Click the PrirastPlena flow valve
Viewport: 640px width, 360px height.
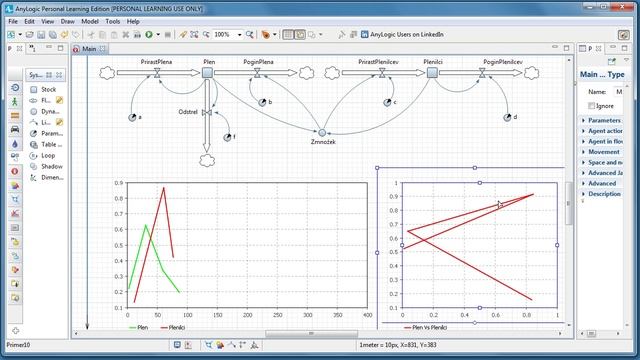[x=157, y=73]
